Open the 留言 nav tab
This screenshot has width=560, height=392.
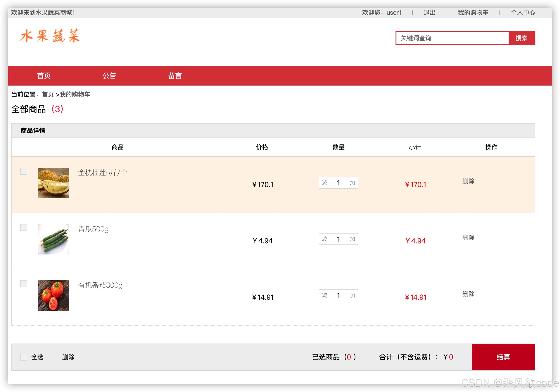(x=175, y=76)
